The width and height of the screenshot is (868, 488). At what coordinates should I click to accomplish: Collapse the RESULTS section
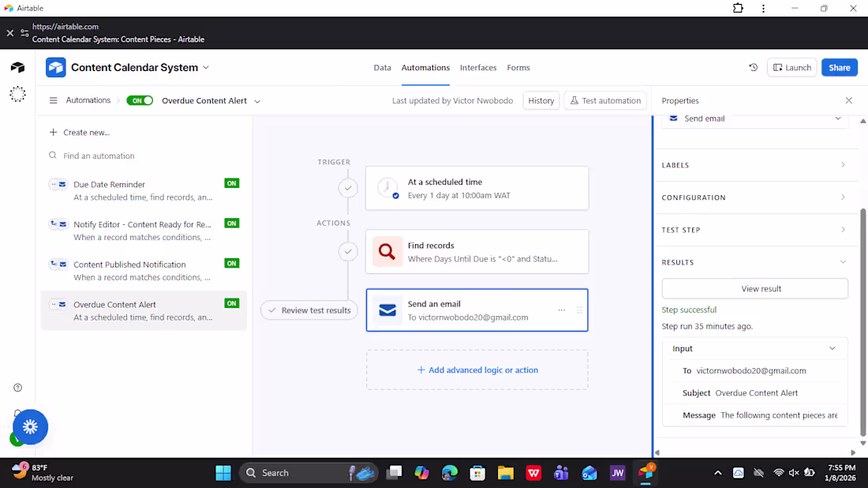click(755, 262)
